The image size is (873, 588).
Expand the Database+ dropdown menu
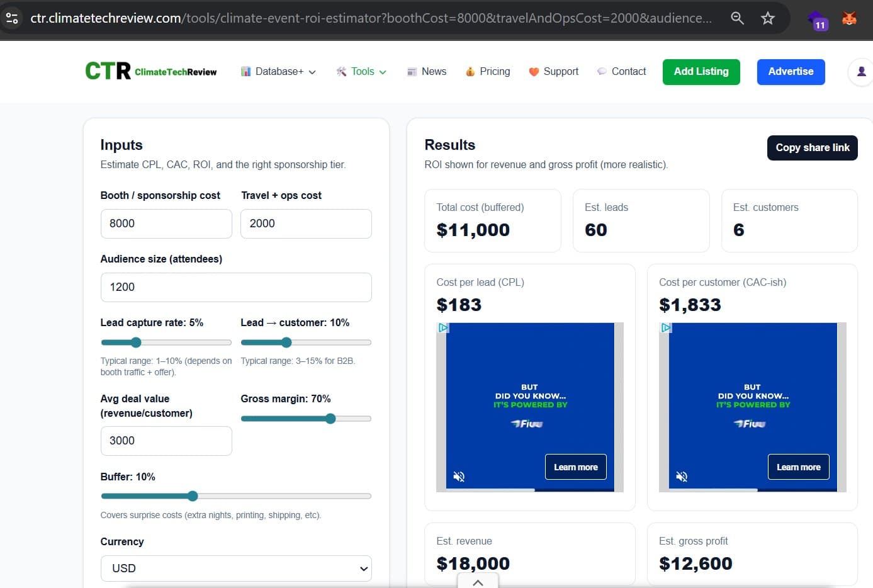pos(278,72)
